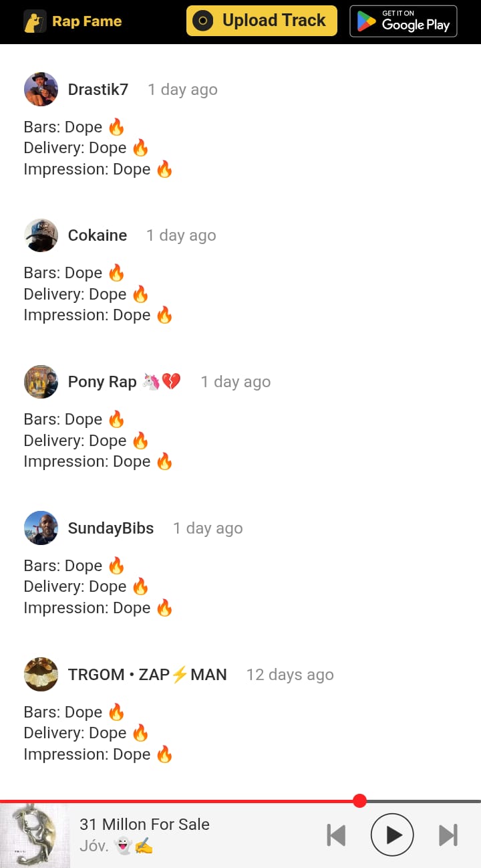Image resolution: width=481 pixels, height=868 pixels.
Task: Play the current track
Action: (x=392, y=835)
